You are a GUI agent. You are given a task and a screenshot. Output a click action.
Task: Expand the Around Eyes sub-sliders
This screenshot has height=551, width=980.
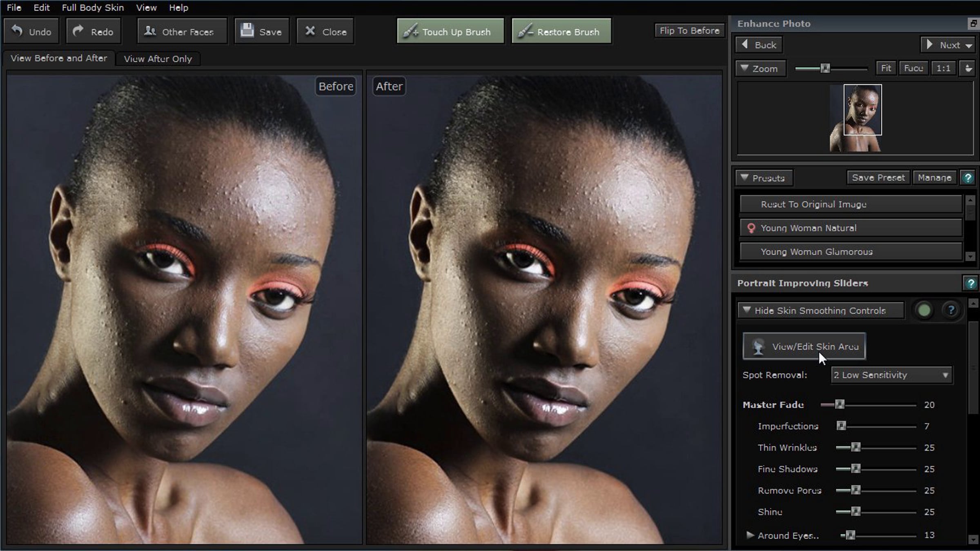pos(750,535)
